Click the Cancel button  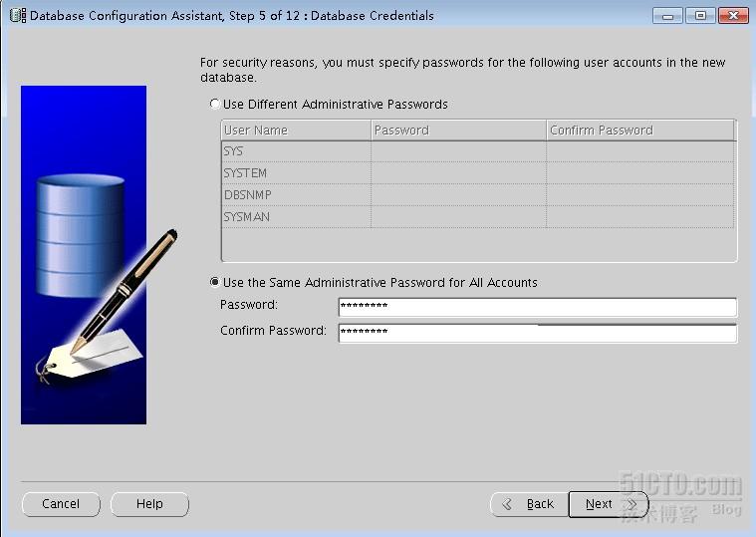click(x=61, y=504)
